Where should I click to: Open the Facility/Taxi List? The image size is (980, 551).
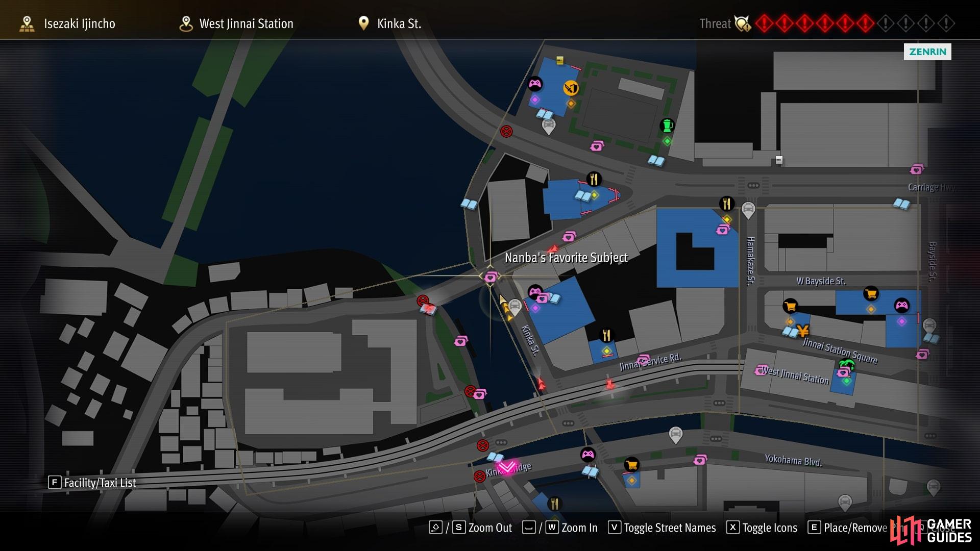[x=92, y=483]
